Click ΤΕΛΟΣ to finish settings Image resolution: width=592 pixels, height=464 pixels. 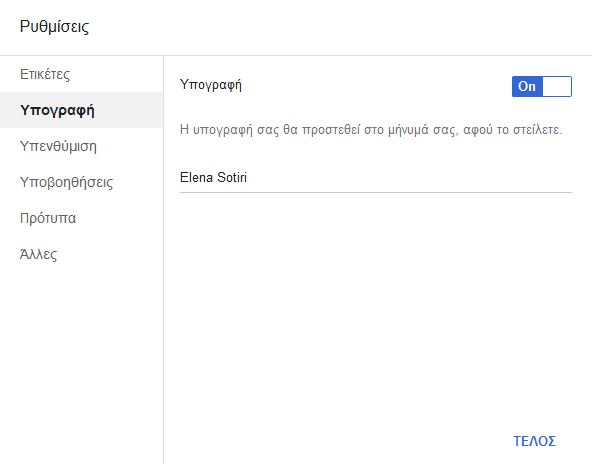click(x=534, y=441)
